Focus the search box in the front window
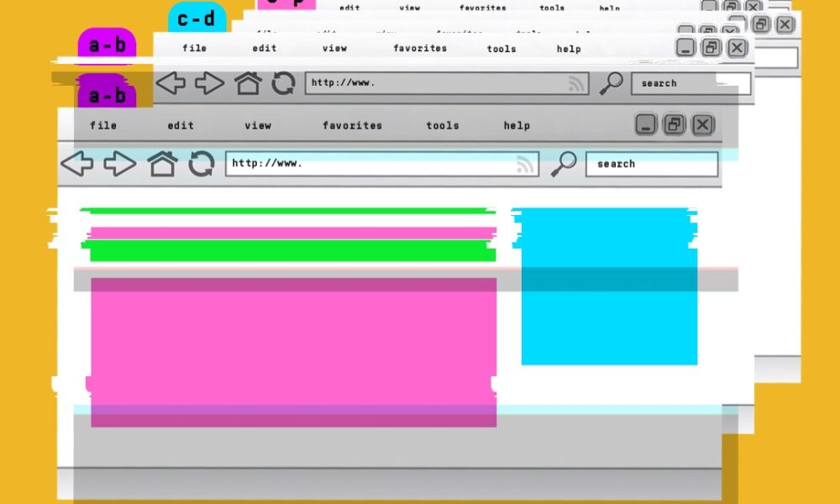This screenshot has height=504, width=840. click(651, 164)
